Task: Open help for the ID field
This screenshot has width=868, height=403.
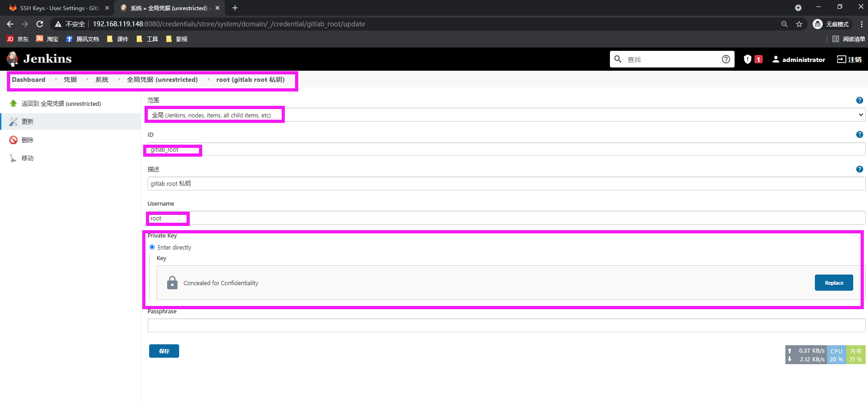Action: click(x=859, y=134)
